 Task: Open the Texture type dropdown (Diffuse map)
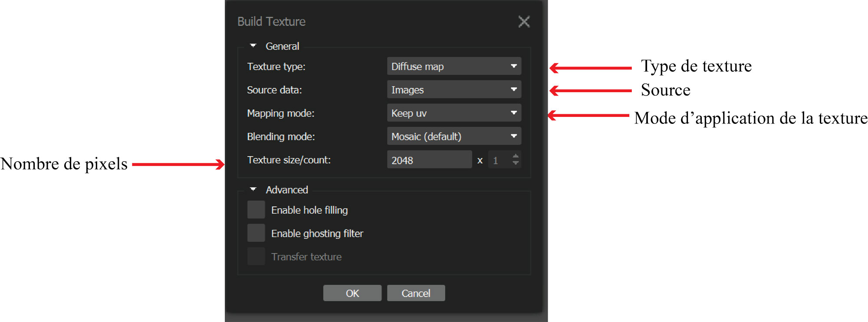pyautogui.click(x=454, y=66)
